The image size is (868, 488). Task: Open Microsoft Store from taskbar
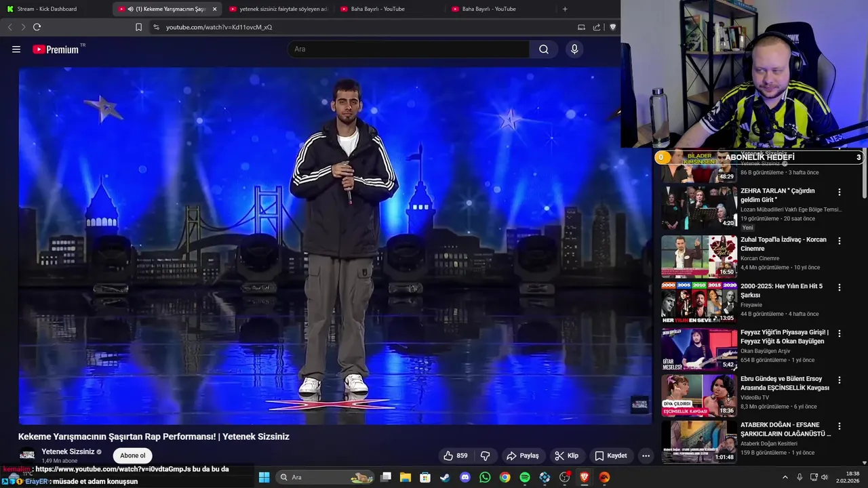pyautogui.click(x=425, y=477)
